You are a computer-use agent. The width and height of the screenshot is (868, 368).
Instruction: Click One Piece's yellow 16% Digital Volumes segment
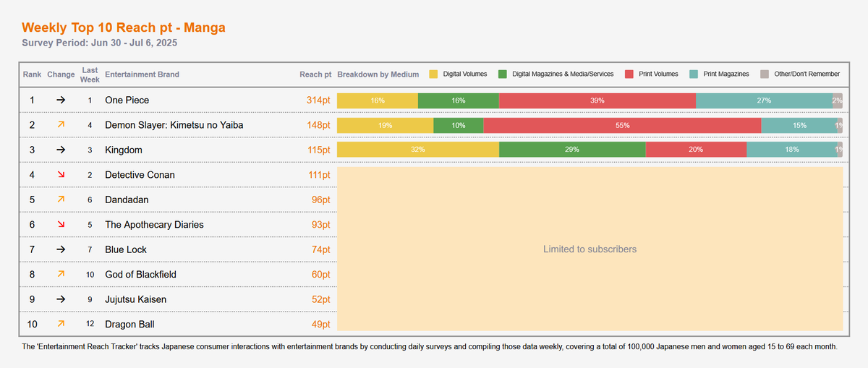click(378, 100)
